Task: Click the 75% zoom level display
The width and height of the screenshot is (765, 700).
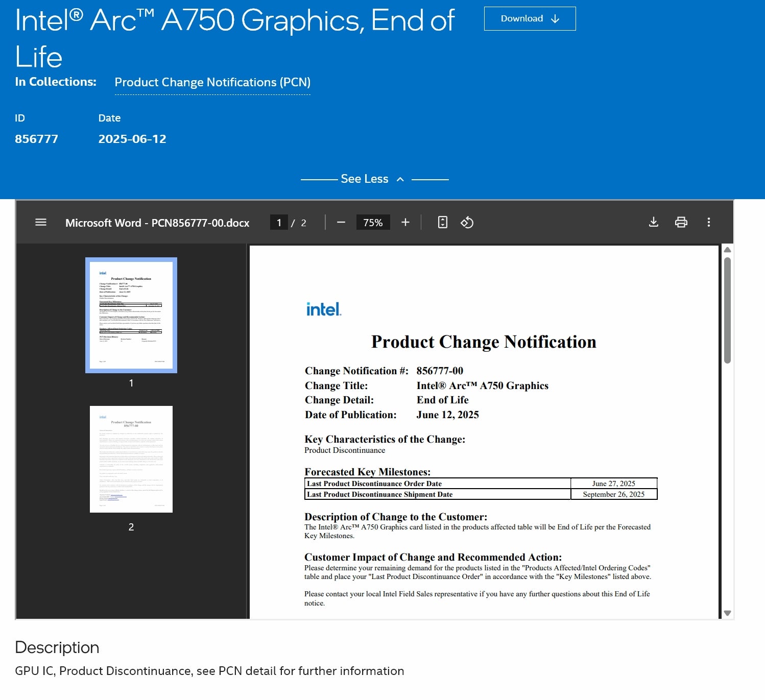Action: pyautogui.click(x=372, y=223)
